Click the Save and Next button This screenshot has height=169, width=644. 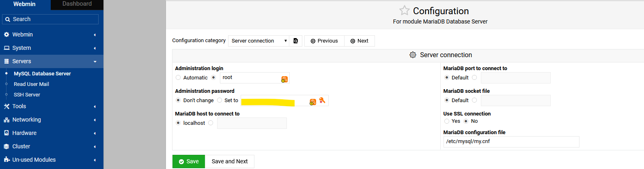pos(230,161)
